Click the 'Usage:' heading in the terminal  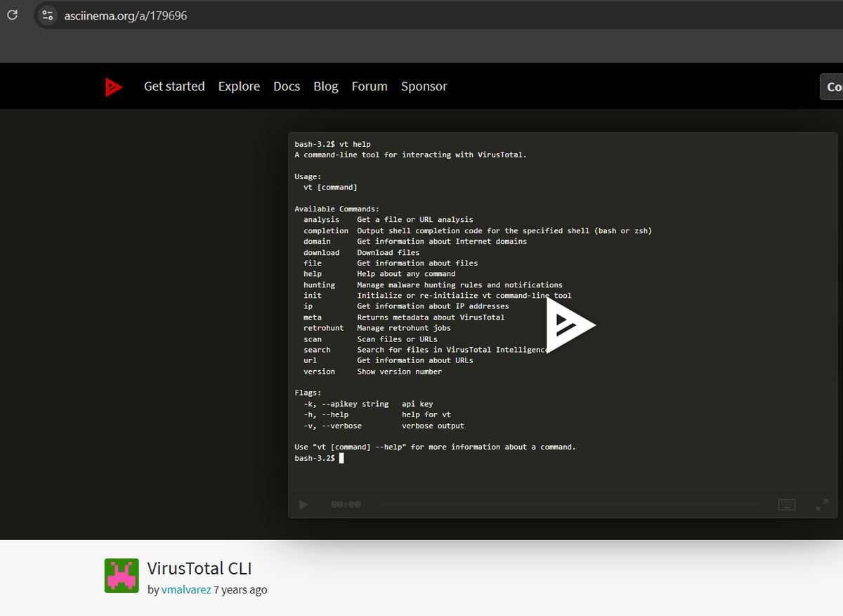coord(308,176)
